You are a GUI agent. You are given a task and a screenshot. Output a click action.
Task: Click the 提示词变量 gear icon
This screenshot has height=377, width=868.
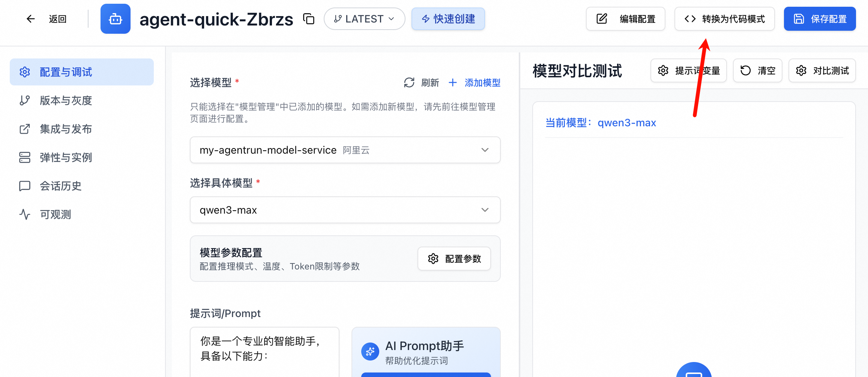coord(663,70)
